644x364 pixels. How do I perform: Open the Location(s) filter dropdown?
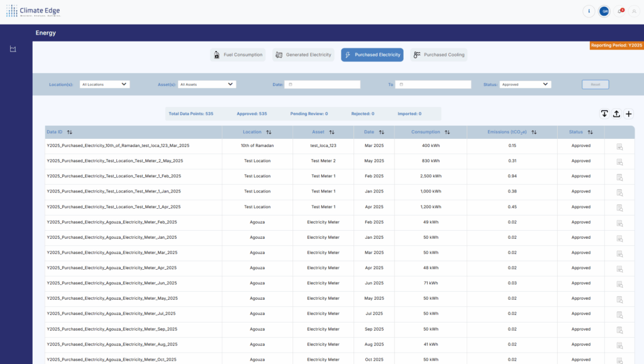[104, 84]
